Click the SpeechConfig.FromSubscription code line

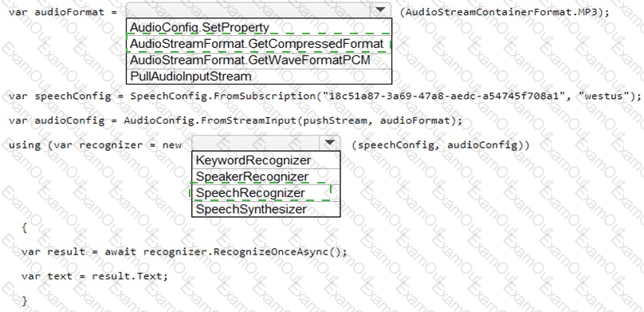(324, 97)
